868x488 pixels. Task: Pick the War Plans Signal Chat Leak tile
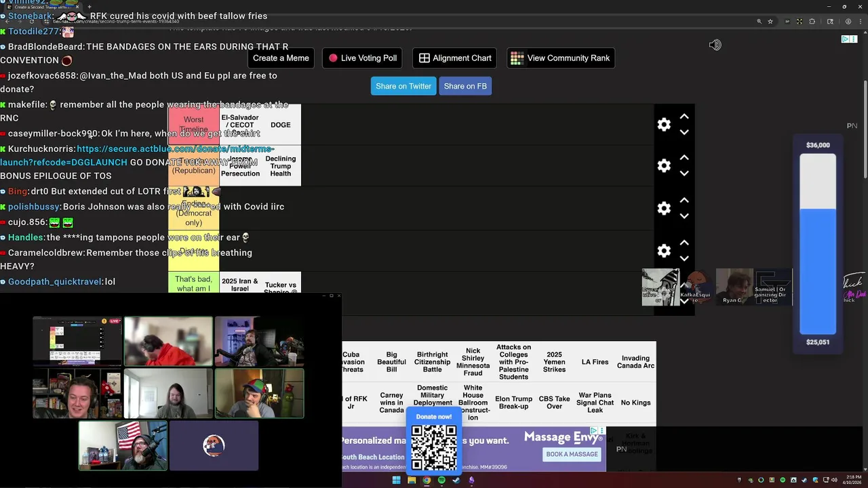click(x=595, y=403)
